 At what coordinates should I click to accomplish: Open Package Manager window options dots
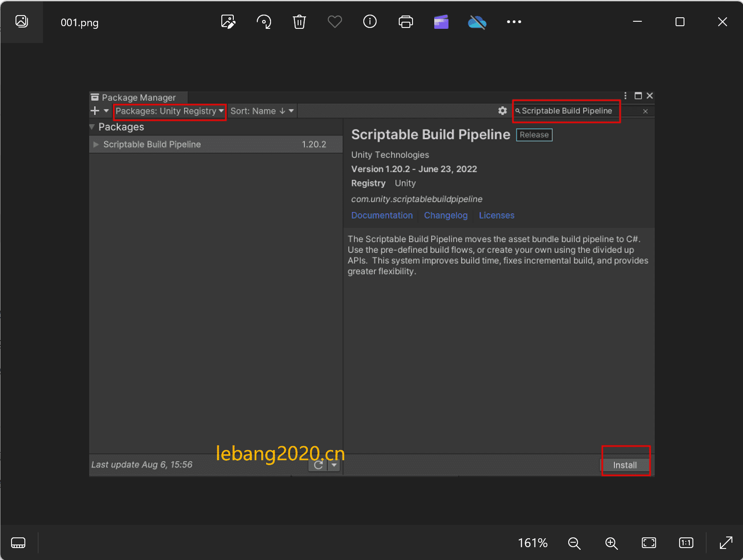[x=625, y=96]
